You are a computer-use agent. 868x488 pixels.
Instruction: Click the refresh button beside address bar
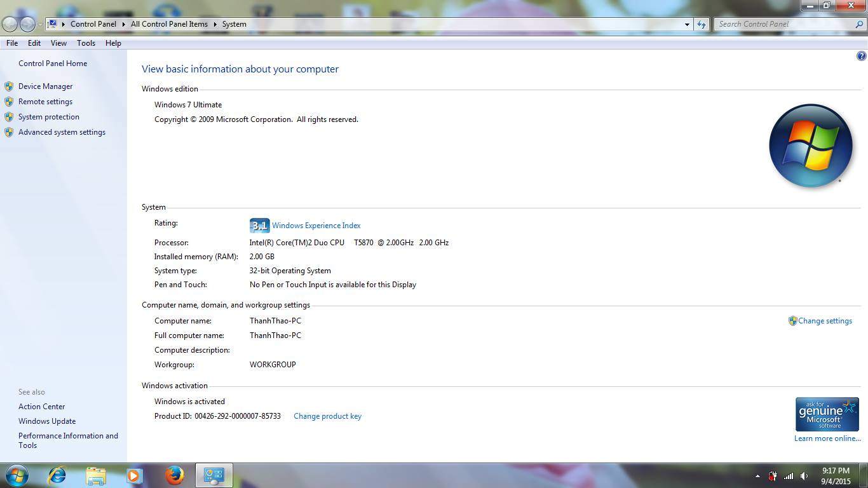pos(702,24)
